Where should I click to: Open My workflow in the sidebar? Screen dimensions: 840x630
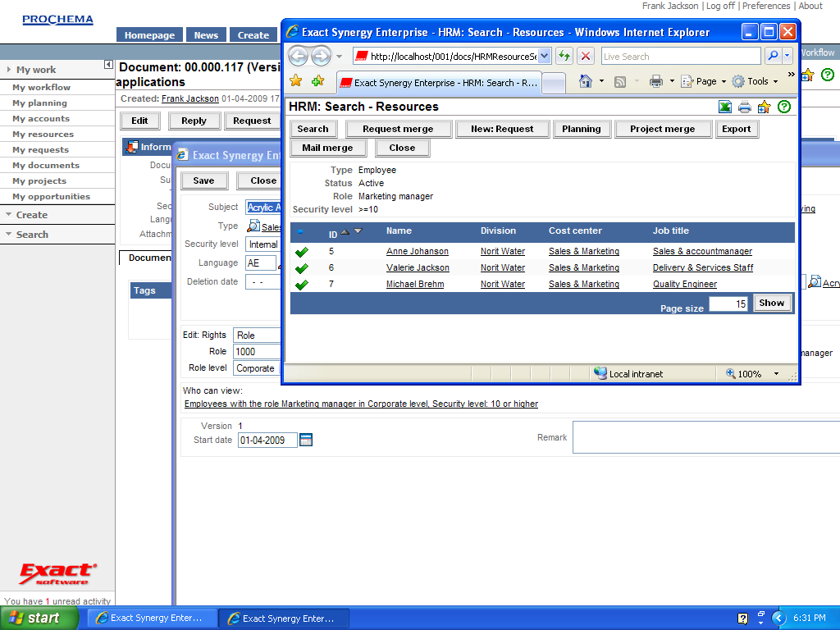(41, 87)
